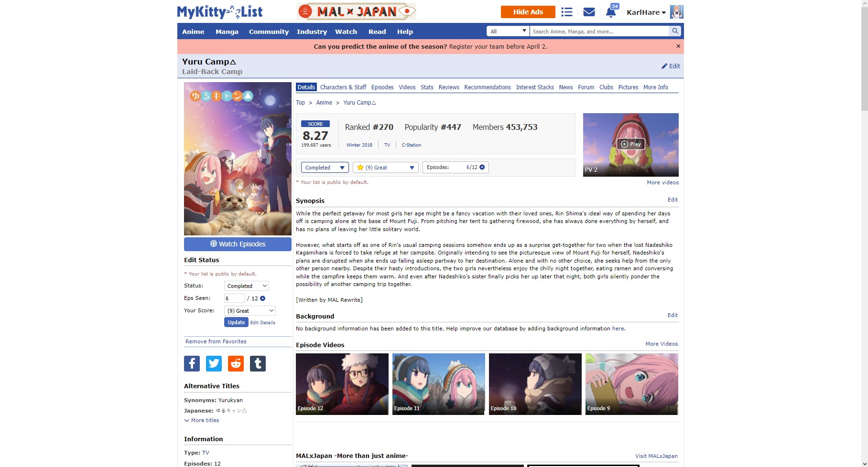The width and height of the screenshot is (868, 467).
Task: Open the notifications bell icon
Action: pos(611,12)
